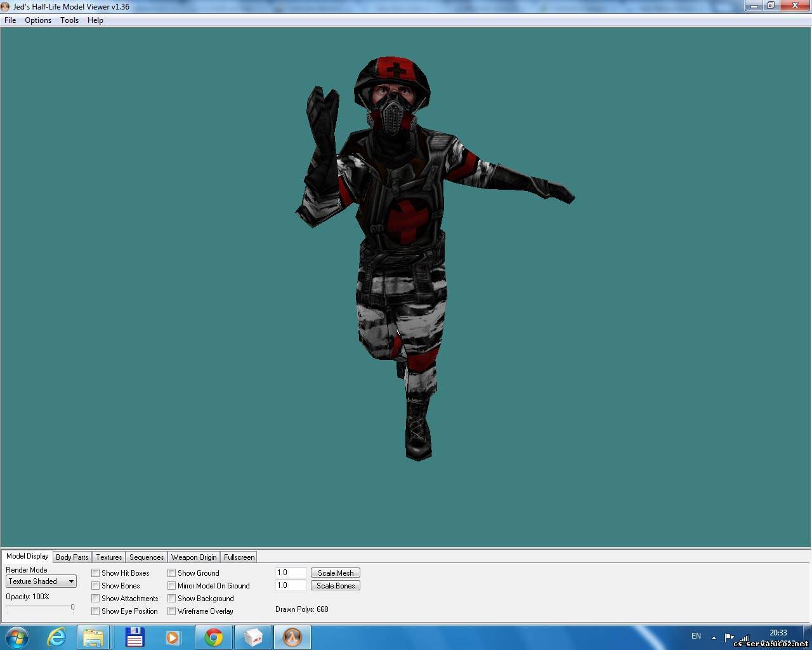Focus the bones scale value field

coord(291,585)
